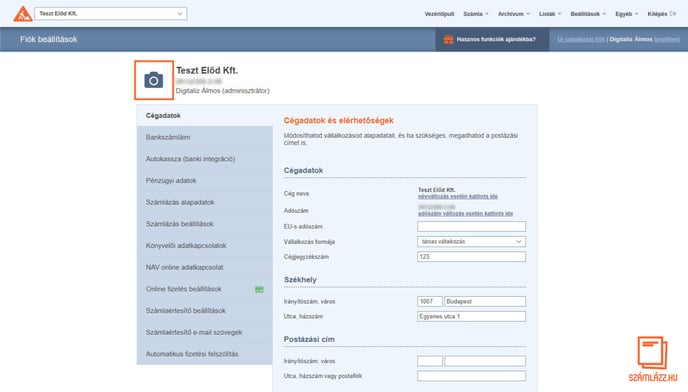Click Kilépés to log out
Screen dimensions: 688x392
[657, 14]
